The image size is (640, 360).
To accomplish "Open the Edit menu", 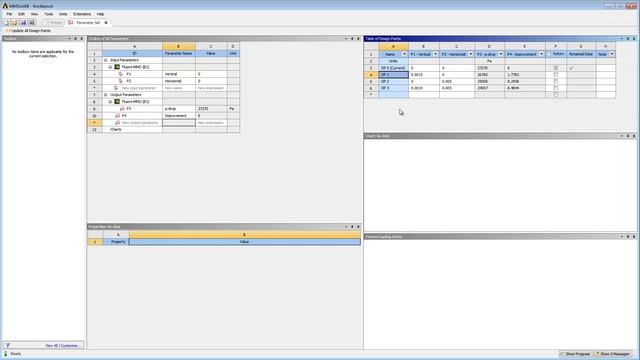I will click(21, 14).
